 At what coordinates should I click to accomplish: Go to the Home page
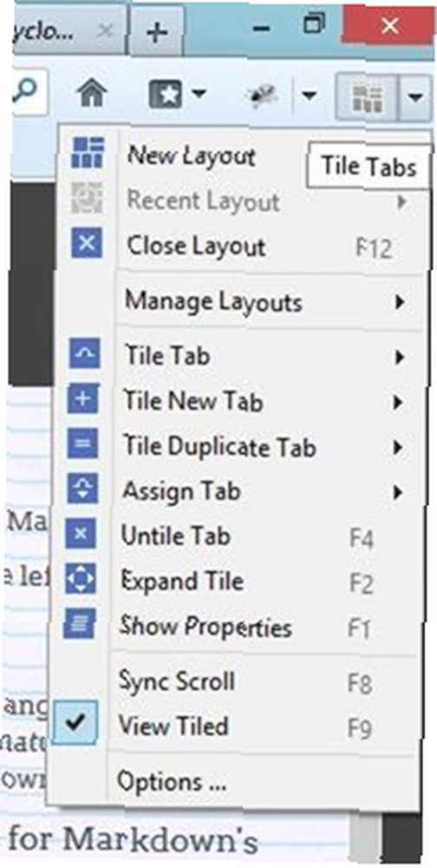click(x=92, y=94)
